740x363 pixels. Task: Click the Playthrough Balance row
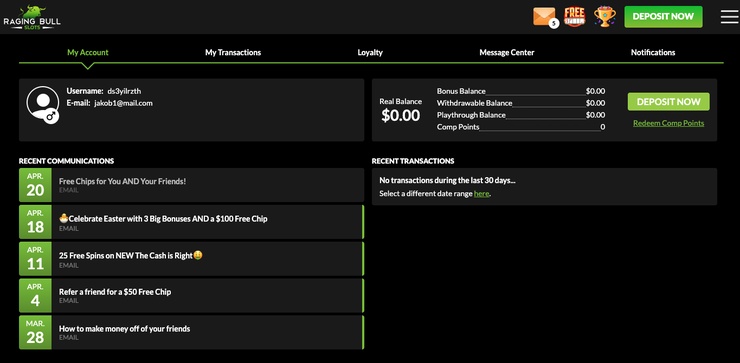coord(521,115)
